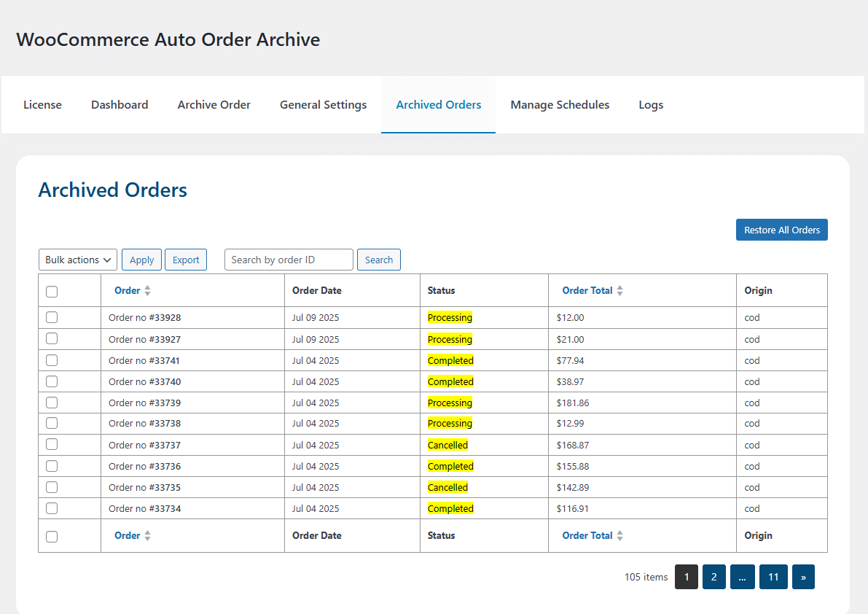Sort by Order using header sort arrows

[147, 291]
